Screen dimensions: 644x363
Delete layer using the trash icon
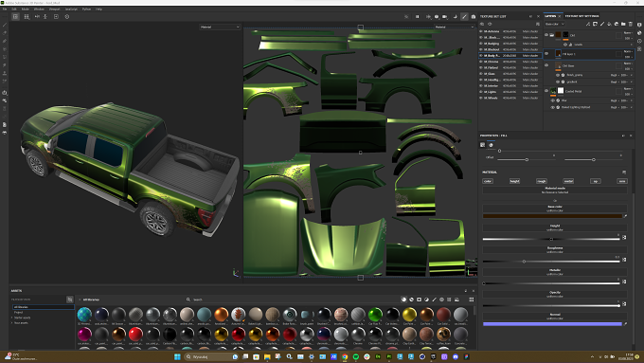631,24
